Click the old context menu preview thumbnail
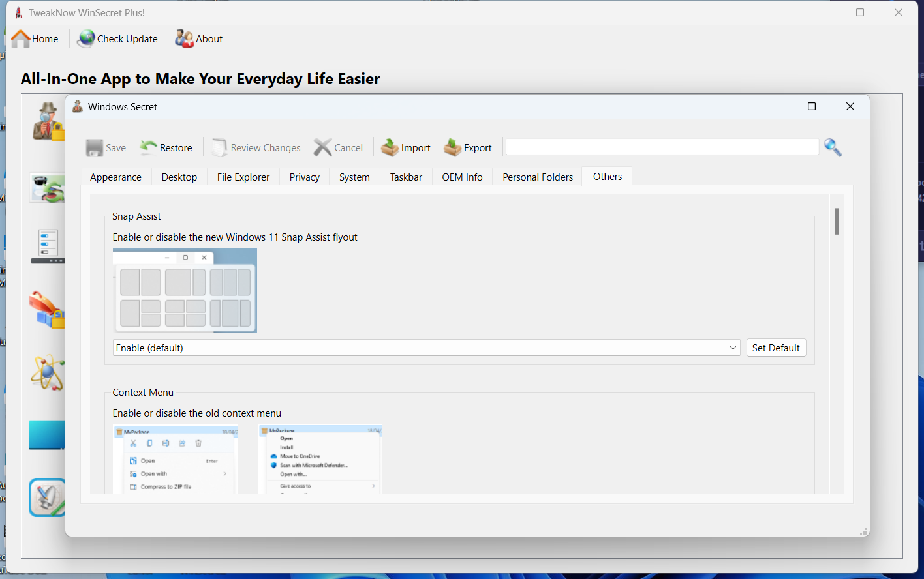 [x=320, y=459]
